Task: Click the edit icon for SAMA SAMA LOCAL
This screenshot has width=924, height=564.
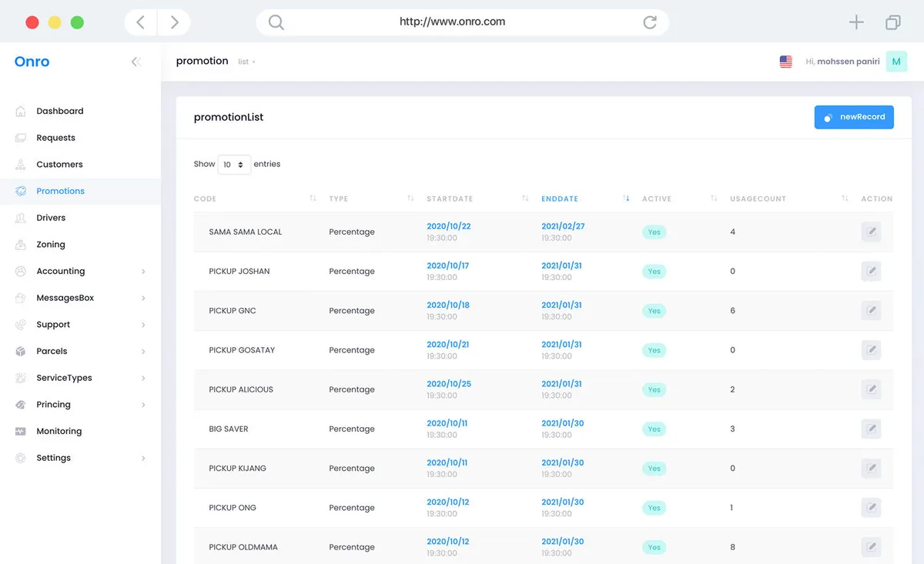Action: 871,232
